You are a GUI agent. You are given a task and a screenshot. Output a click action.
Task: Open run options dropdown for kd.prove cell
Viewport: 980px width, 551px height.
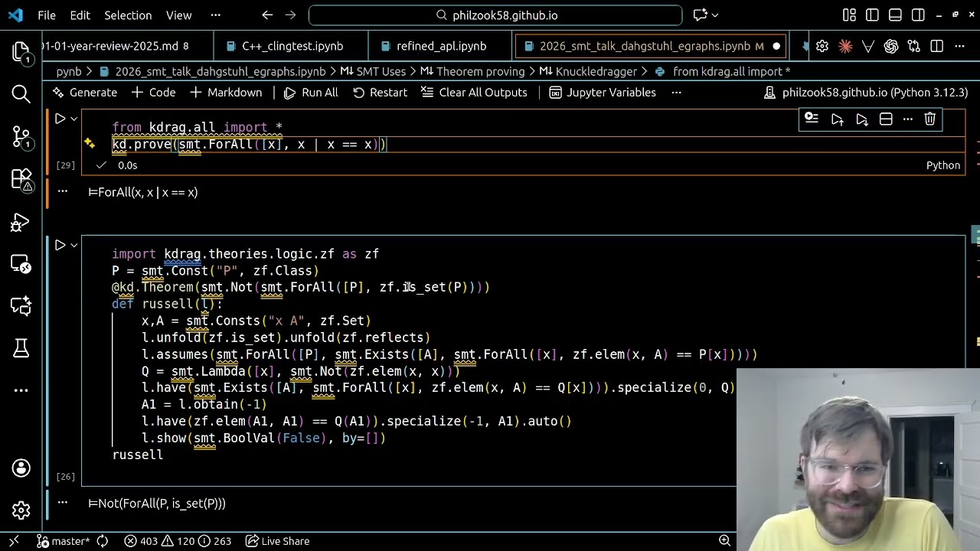tap(74, 119)
